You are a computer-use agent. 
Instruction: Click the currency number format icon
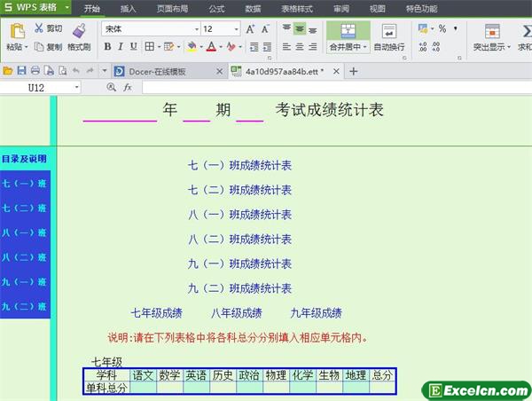point(423,28)
